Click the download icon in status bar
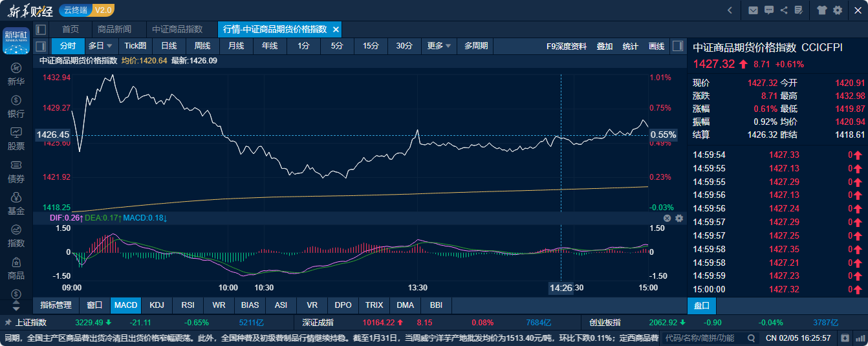Screen dimensions: 868x346 845,338
